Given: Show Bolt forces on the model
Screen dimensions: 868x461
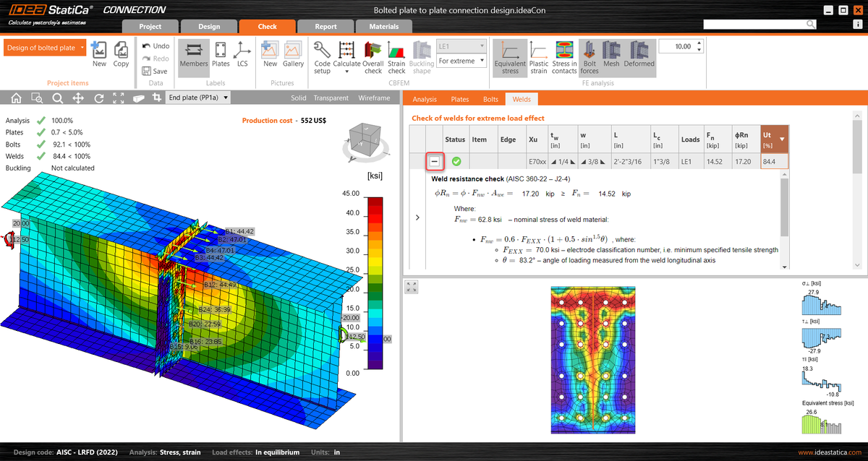Looking at the screenshot, I should coord(589,58).
